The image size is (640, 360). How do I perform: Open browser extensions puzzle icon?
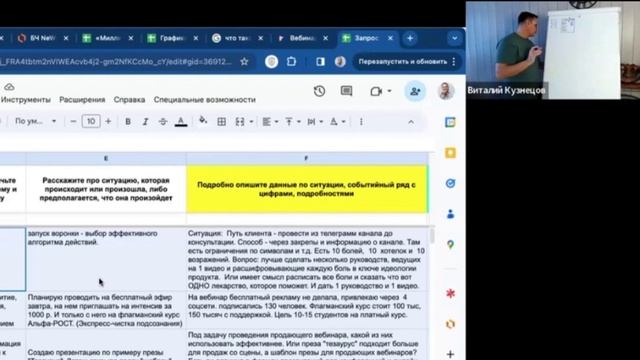click(x=291, y=62)
